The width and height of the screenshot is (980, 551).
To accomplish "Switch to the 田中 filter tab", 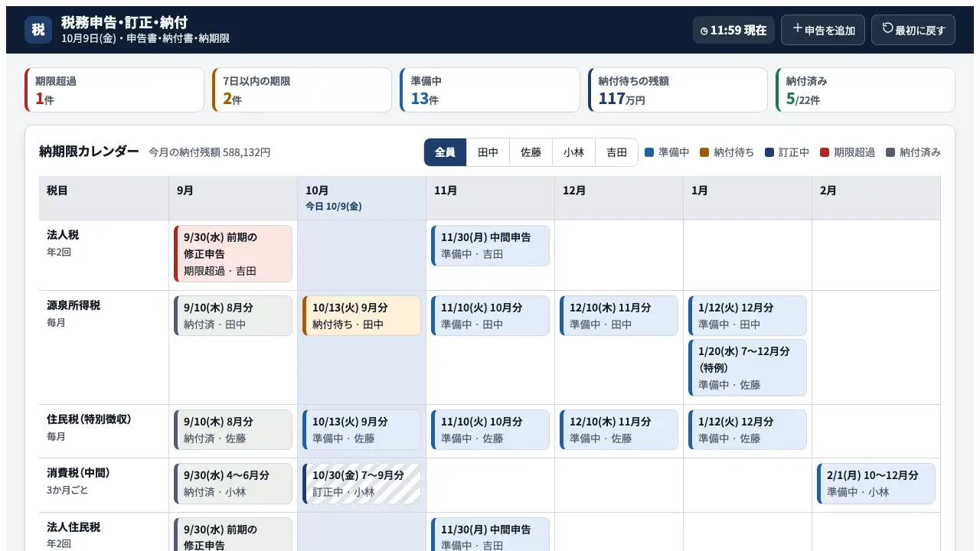I will point(488,152).
